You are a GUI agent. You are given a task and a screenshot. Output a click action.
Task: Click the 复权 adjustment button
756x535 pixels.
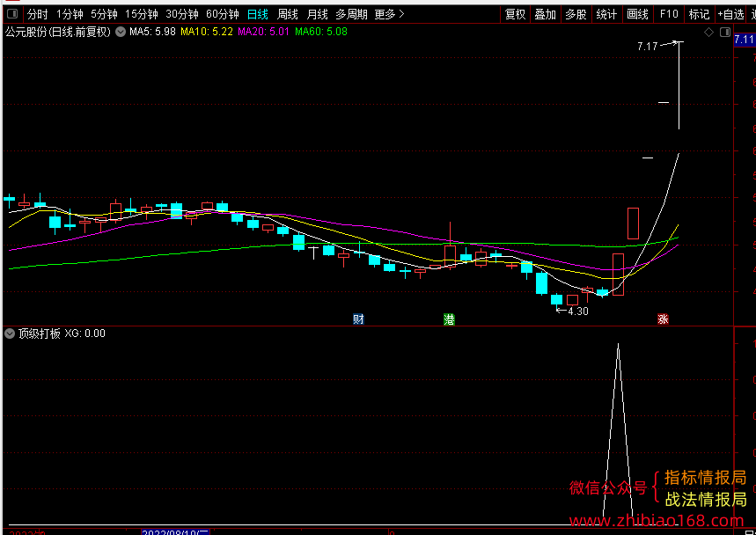click(515, 14)
